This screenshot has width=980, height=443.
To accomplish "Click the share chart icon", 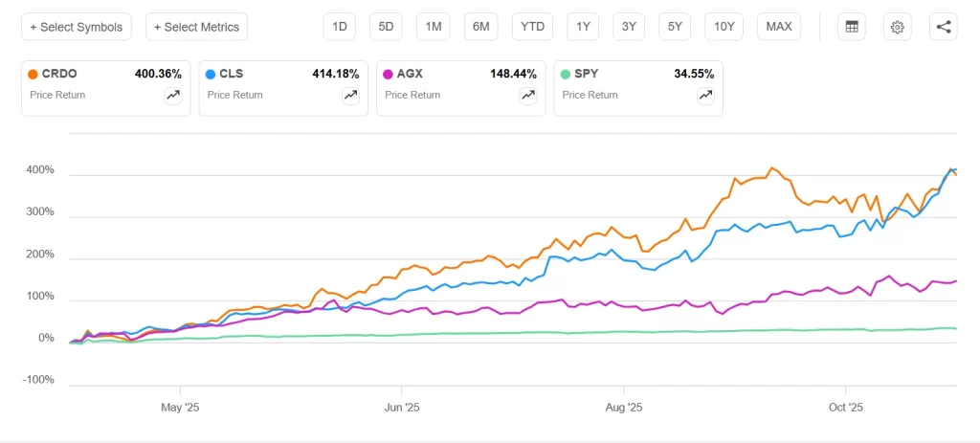I will (x=944, y=27).
